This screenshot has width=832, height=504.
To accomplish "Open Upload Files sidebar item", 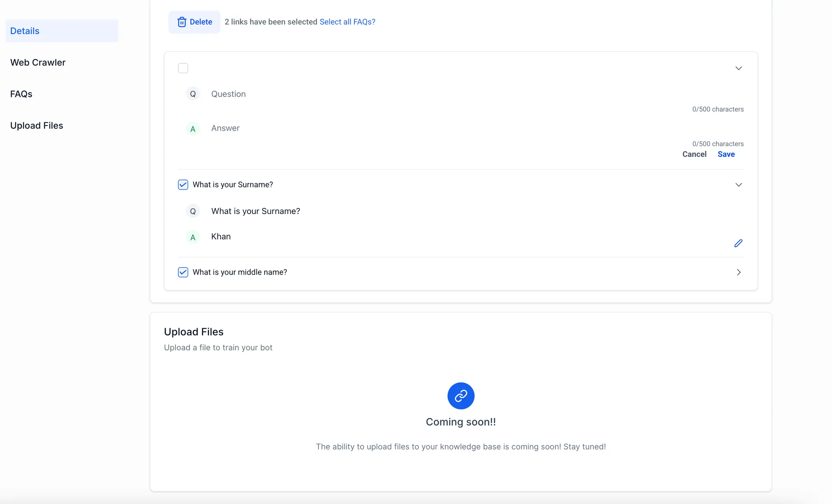I will 37,125.
